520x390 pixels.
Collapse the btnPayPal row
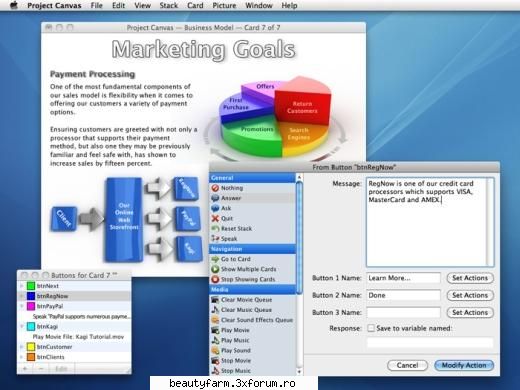22,306
